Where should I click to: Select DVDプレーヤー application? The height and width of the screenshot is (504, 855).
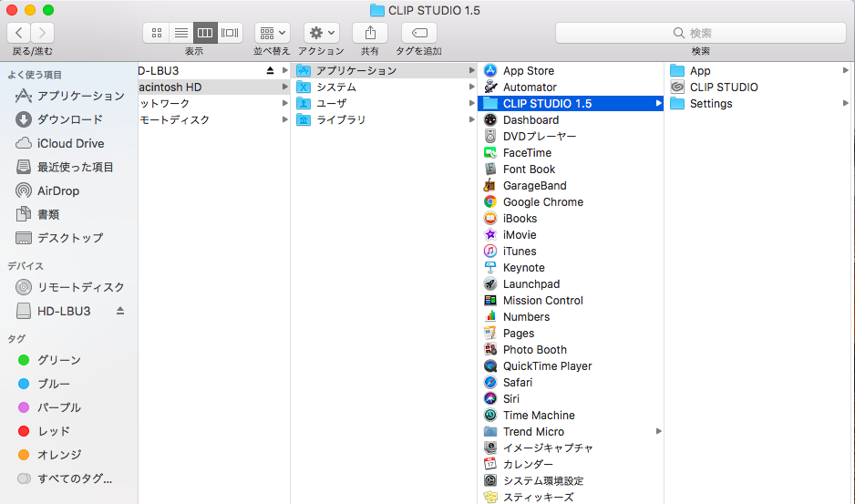(x=571, y=136)
